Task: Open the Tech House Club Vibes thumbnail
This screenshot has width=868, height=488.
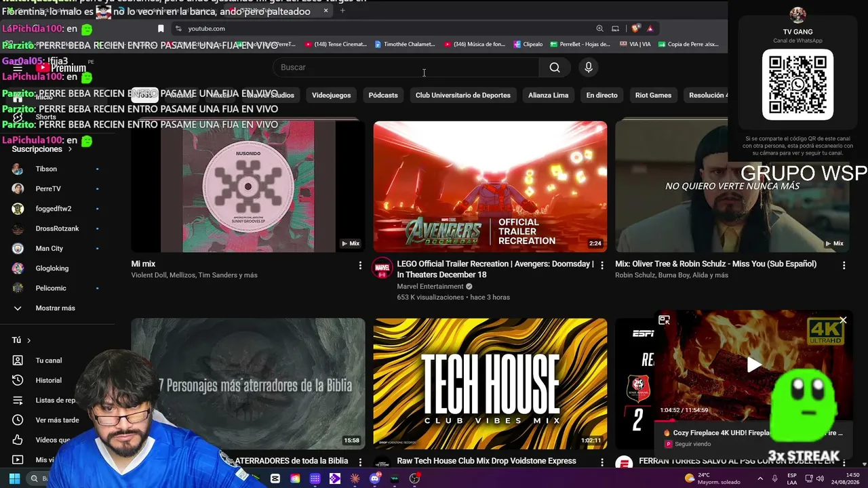Action: [x=490, y=384]
